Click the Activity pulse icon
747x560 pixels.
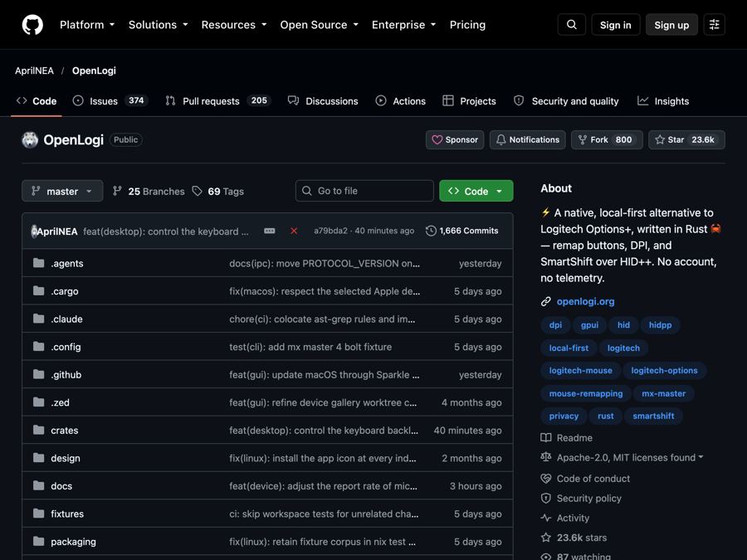click(546, 518)
